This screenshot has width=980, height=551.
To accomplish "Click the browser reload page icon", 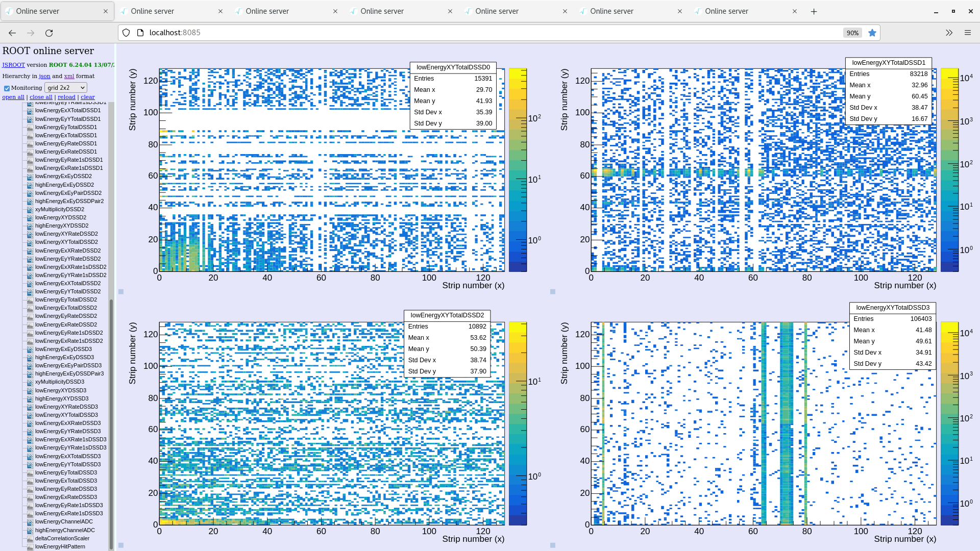I will pos(49,33).
